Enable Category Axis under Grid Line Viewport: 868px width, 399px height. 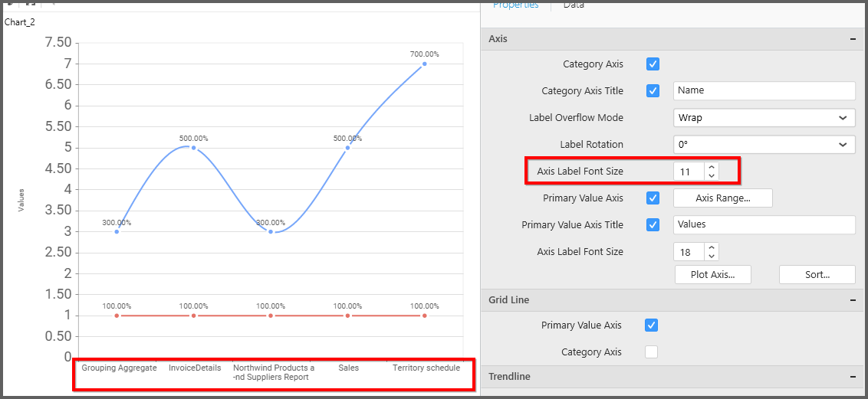[x=652, y=352]
